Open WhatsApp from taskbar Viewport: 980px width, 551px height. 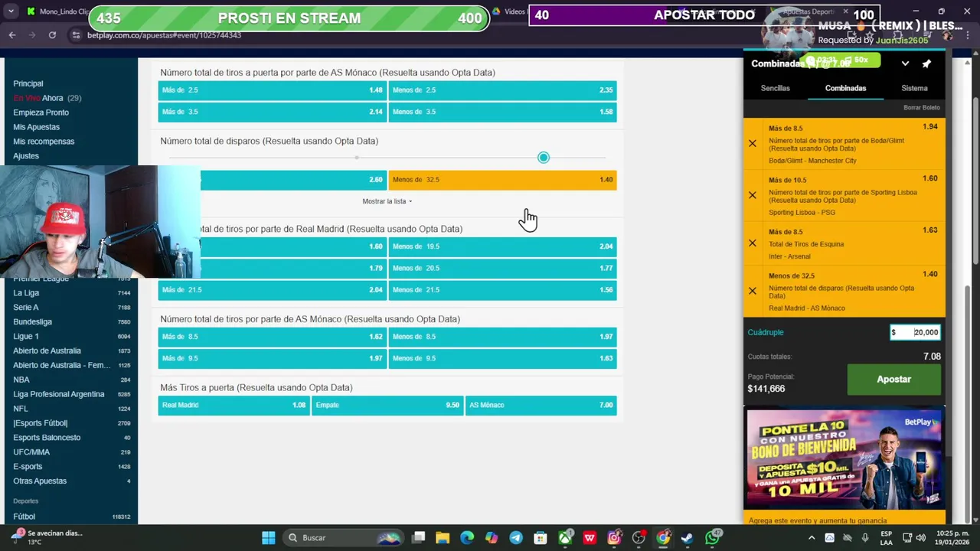(713, 537)
